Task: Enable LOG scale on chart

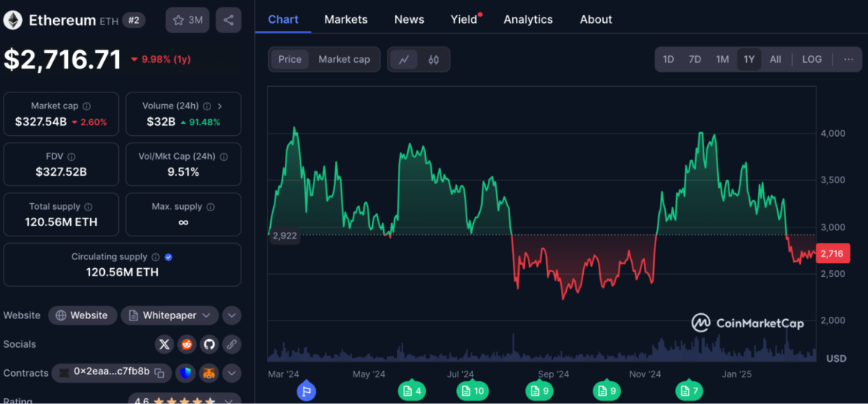Action: [x=811, y=59]
